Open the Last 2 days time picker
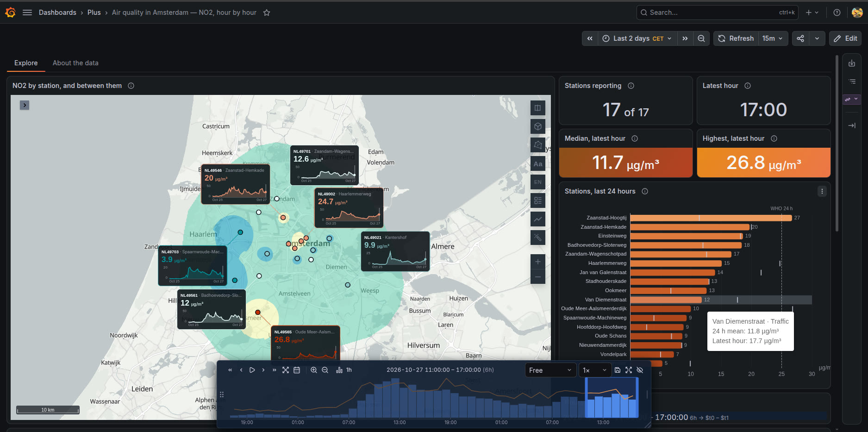The height and width of the screenshot is (432, 868). click(637, 38)
